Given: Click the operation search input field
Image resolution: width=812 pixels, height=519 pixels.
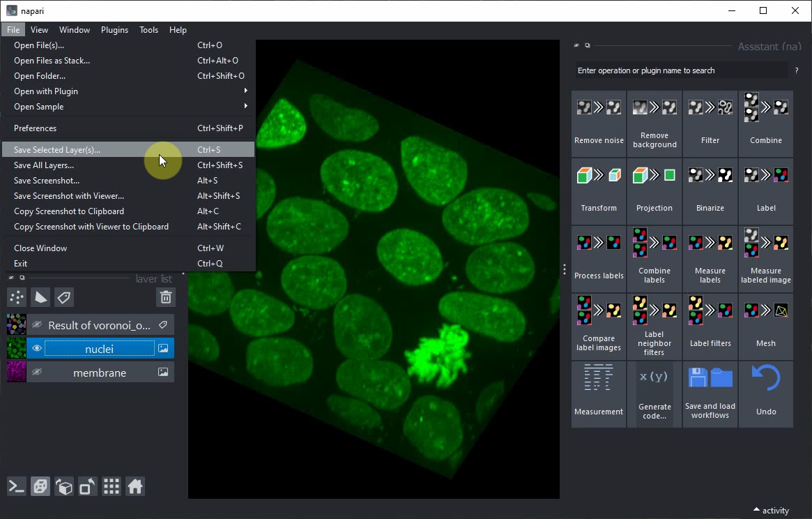Looking at the screenshot, I should (x=680, y=70).
